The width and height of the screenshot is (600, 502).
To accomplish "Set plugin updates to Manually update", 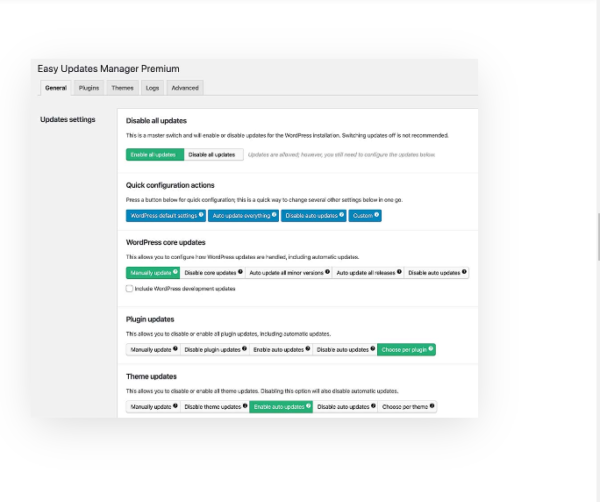I will [153, 350].
